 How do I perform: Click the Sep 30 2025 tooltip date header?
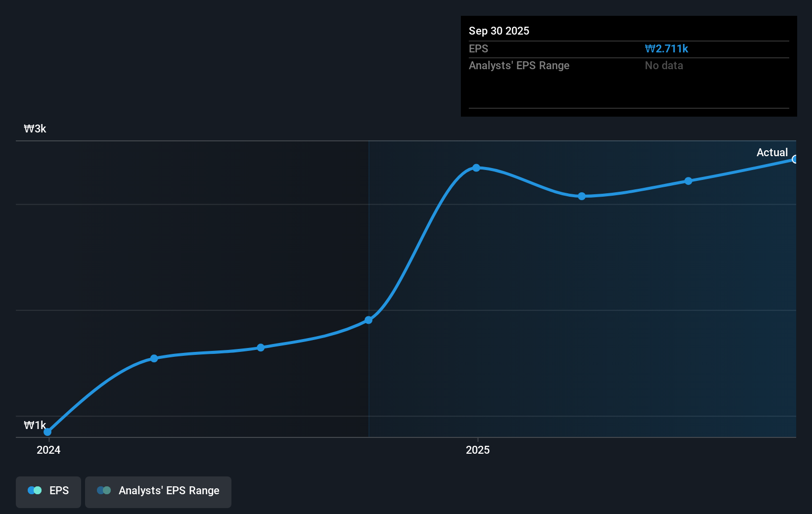499,31
